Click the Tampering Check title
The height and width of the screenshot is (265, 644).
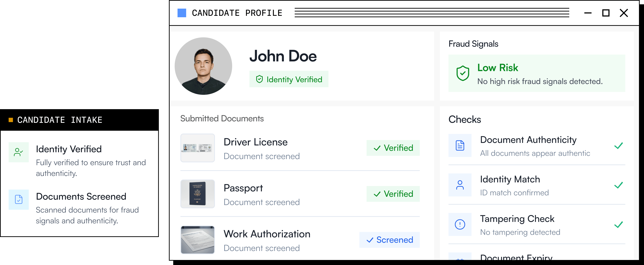click(517, 219)
